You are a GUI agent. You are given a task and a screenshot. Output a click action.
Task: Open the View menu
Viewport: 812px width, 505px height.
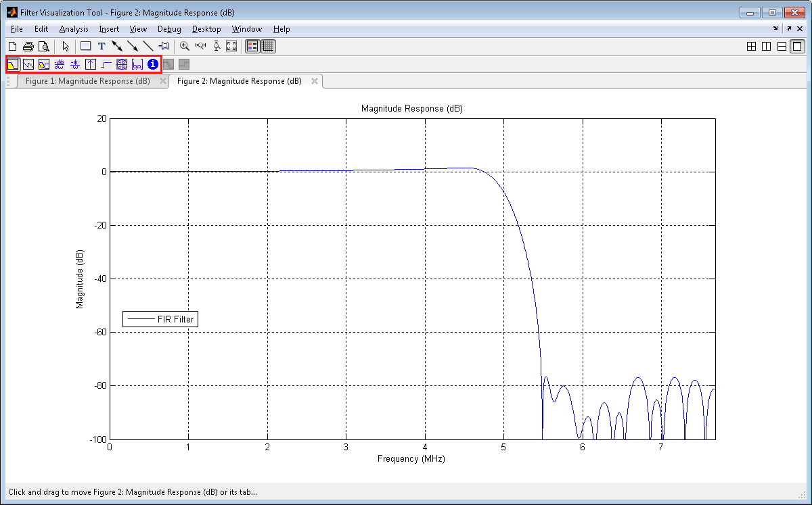point(138,29)
